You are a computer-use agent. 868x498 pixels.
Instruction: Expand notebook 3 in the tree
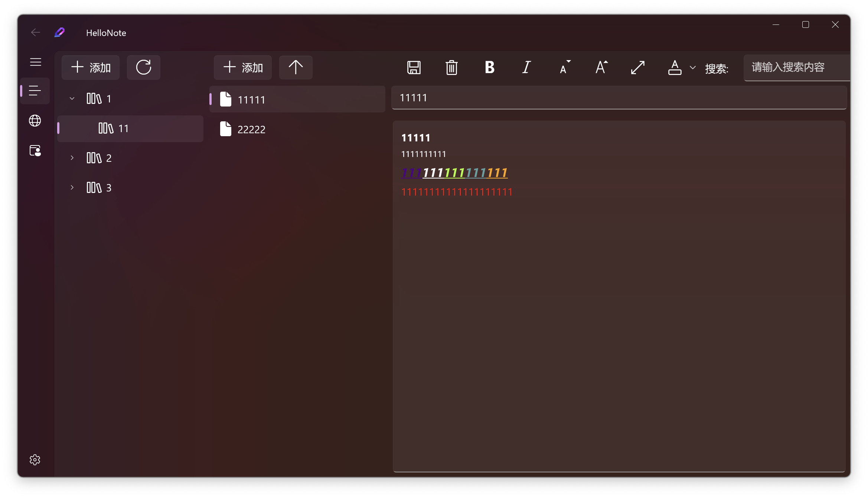pos(72,187)
